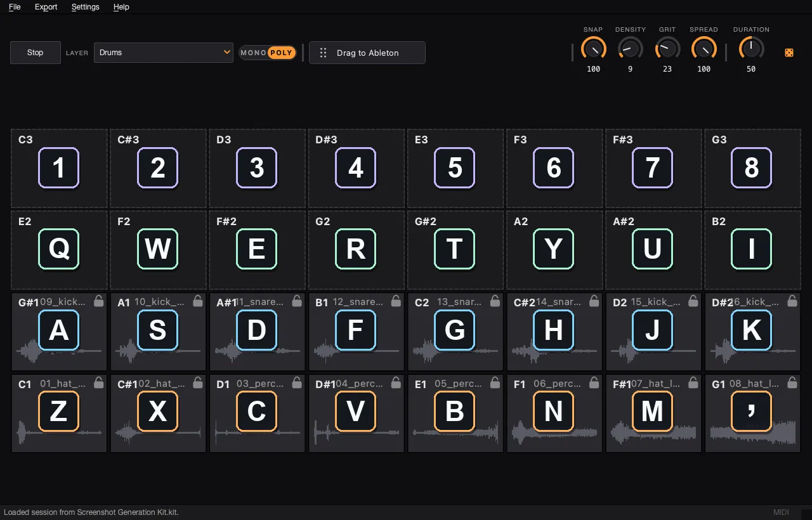Play the B1 snare pad key F

point(356,330)
